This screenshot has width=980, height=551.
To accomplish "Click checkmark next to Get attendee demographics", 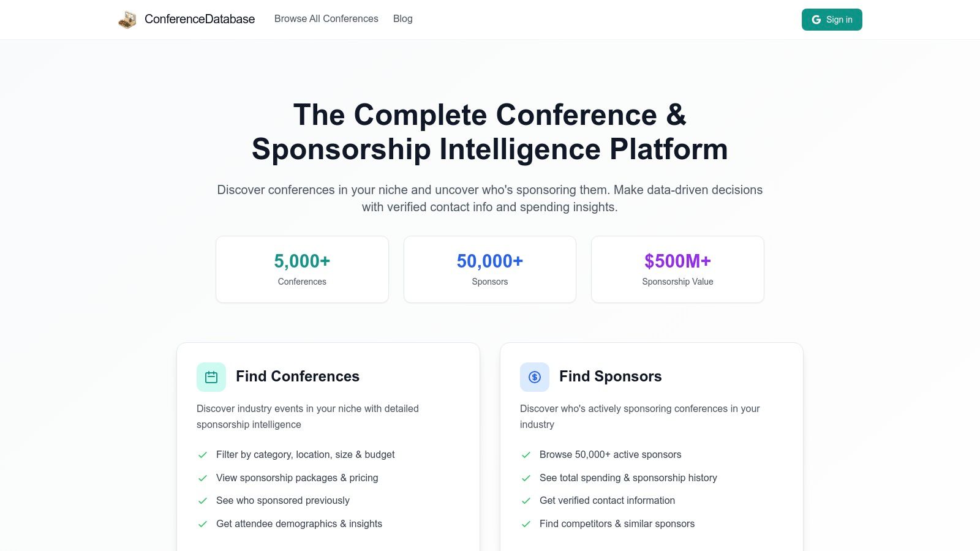I will (203, 524).
